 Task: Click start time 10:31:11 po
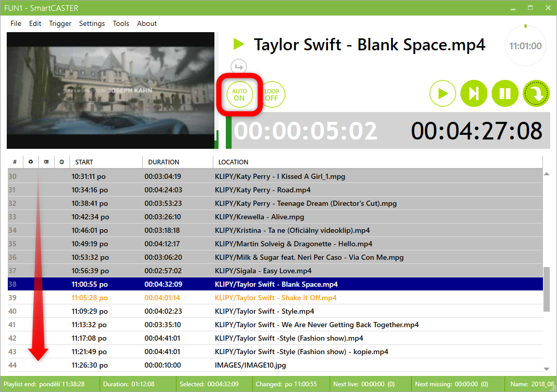[88, 176]
